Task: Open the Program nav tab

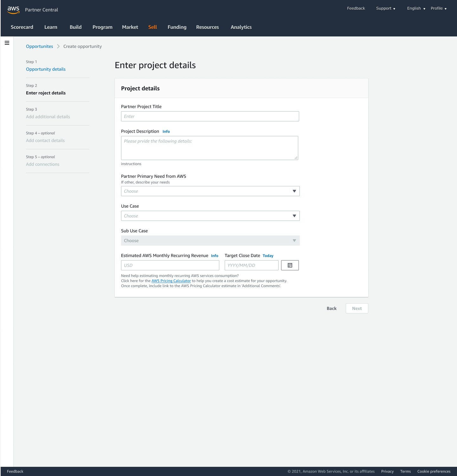Action: pyautogui.click(x=102, y=27)
